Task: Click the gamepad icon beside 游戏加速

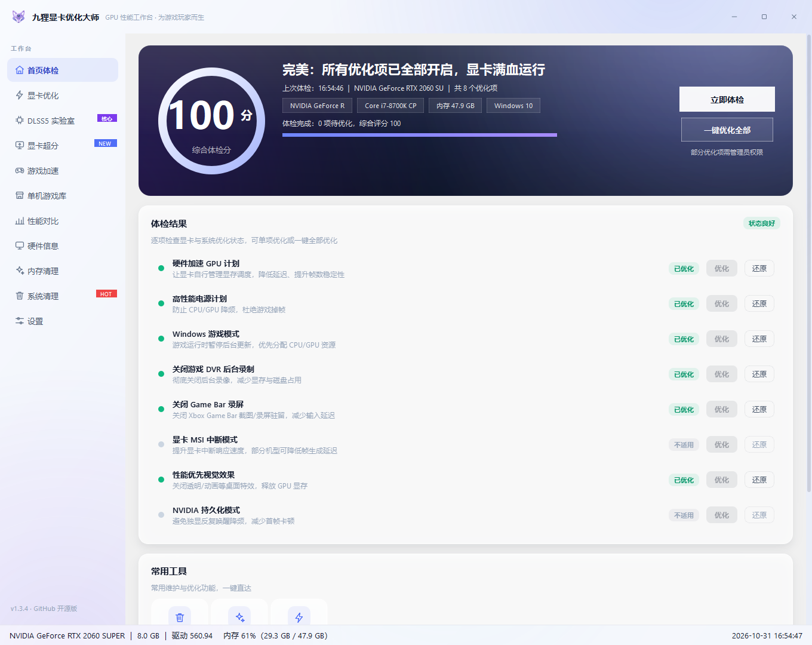Action: [20, 170]
